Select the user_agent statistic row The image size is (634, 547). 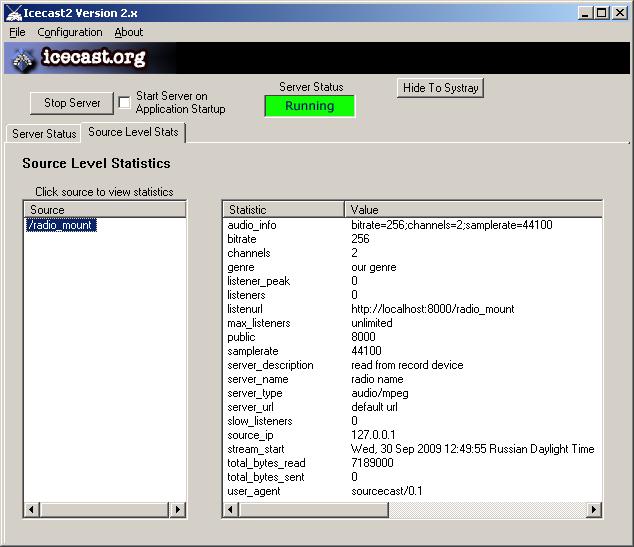click(412, 491)
